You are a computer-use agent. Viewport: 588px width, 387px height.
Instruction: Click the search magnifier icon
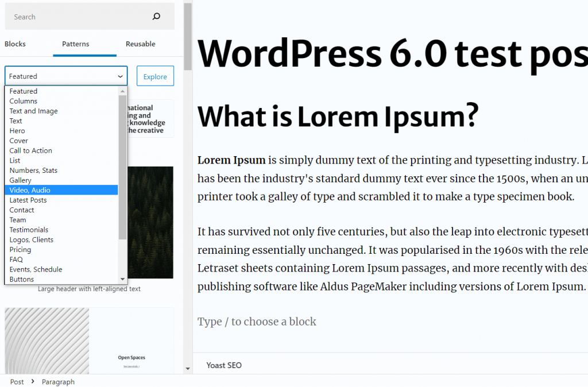(x=156, y=17)
